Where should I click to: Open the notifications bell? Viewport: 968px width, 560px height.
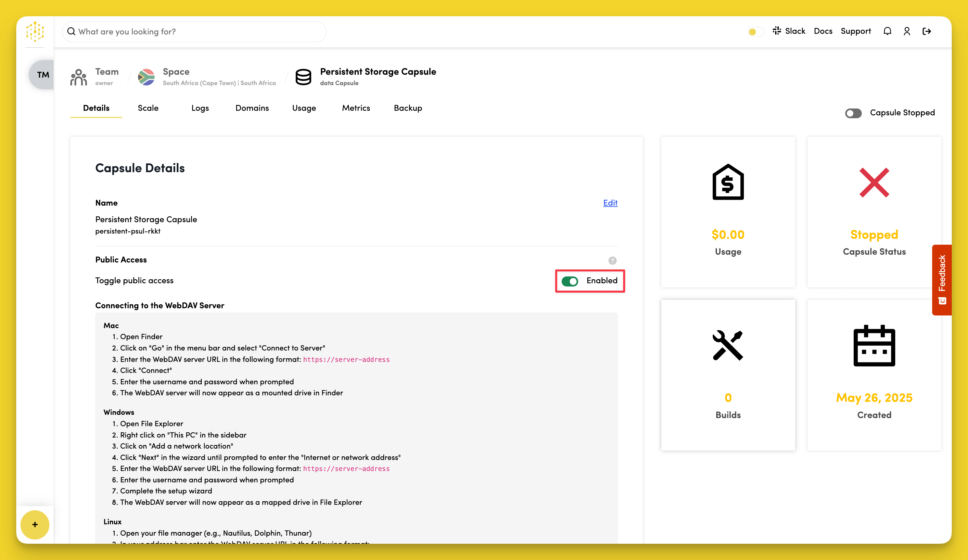(x=887, y=31)
